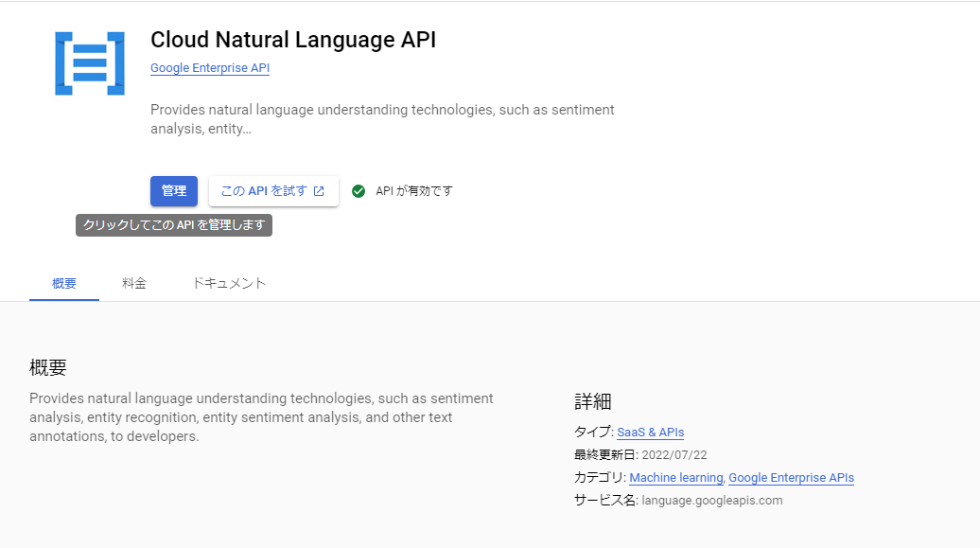The height and width of the screenshot is (548, 980).
Task: Follow the SaaS & APIs type link
Action: [650, 432]
